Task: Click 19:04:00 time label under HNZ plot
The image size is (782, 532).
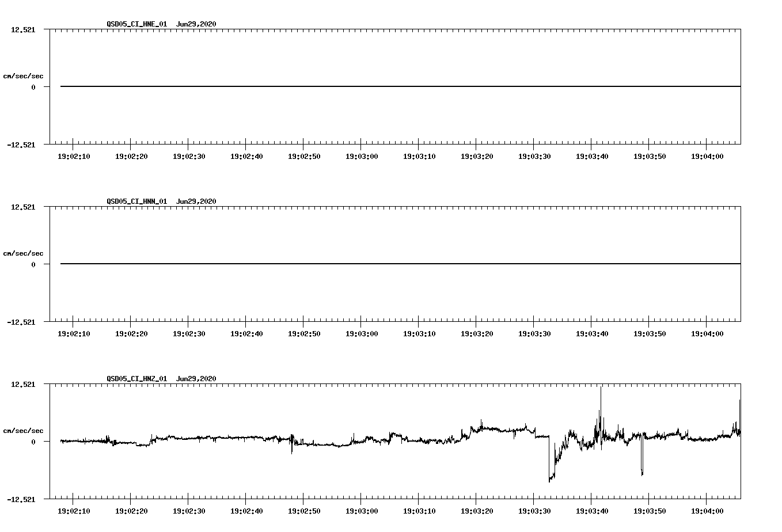Action: point(707,511)
